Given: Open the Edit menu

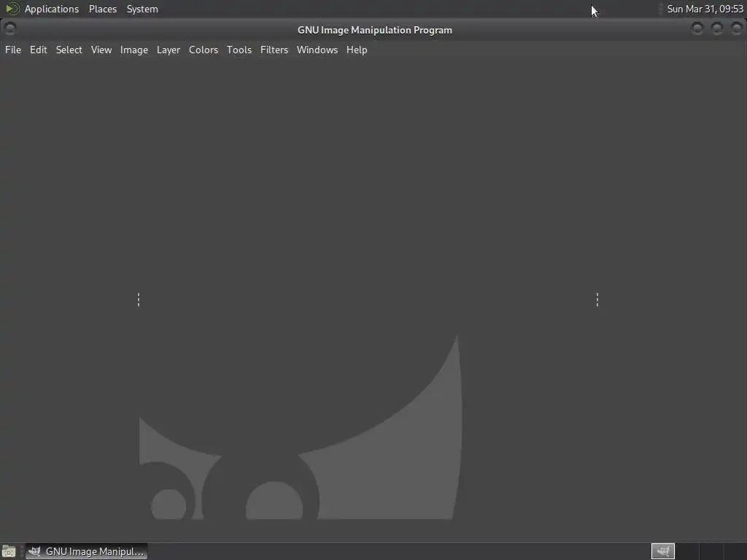Looking at the screenshot, I should pos(38,50).
